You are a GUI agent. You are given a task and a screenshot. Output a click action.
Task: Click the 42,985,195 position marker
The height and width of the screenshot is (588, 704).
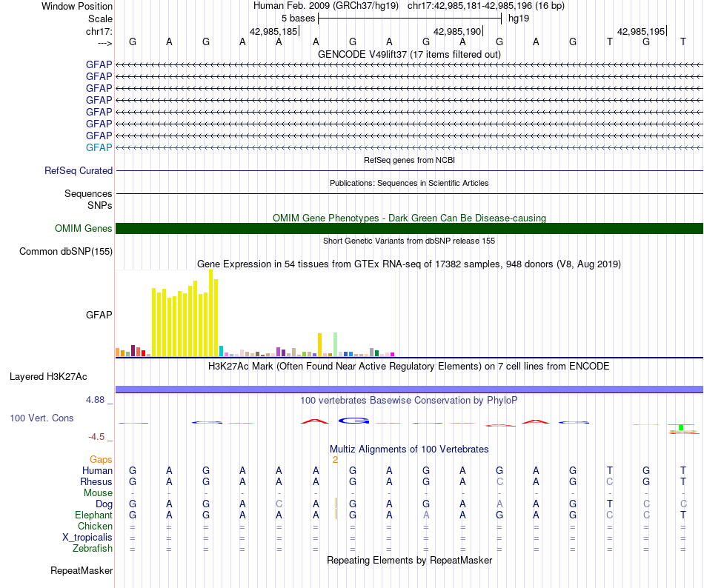[x=641, y=31]
